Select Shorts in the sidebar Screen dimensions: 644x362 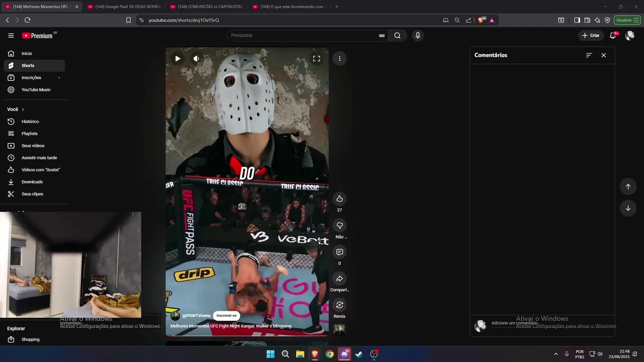[x=34, y=65]
